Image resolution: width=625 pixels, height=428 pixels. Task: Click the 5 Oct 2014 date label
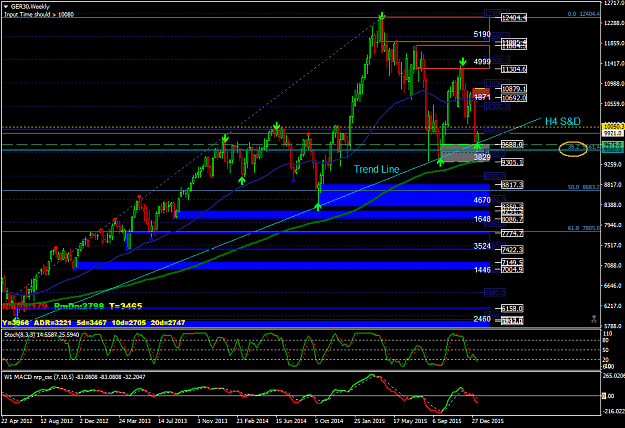click(x=329, y=421)
